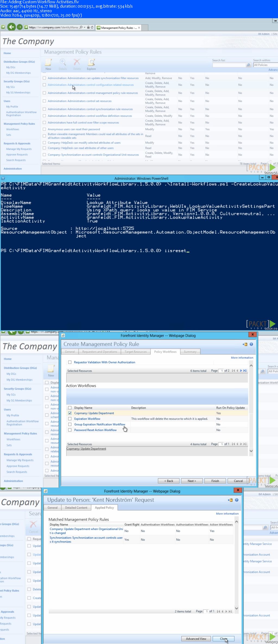Click the last-page arrow in the 4 items total row
278x644 pixels.
click(x=245, y=444)
